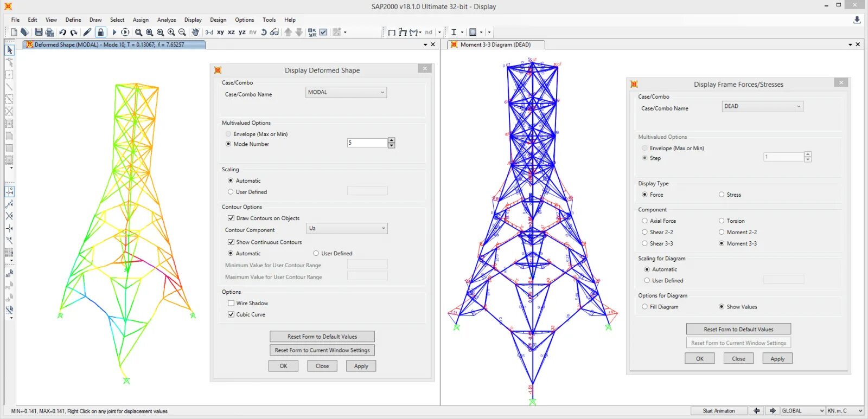Open the DEAD Case/Combo Name dropdown
The image size is (868, 419).
[x=762, y=106]
